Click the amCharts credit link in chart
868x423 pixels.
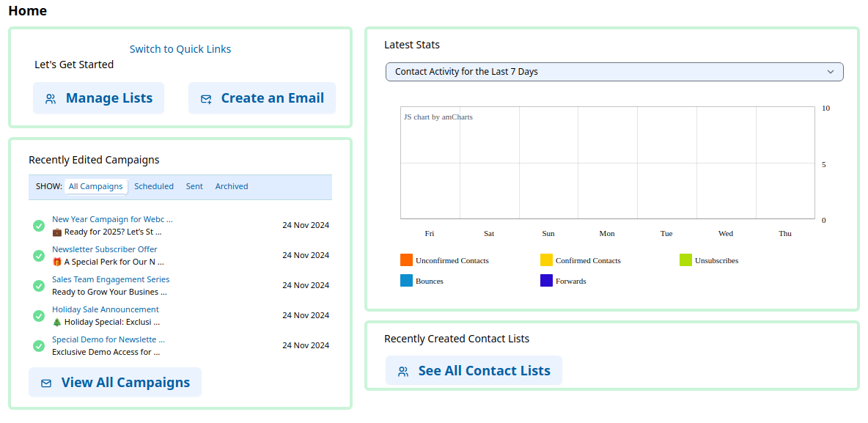438,117
